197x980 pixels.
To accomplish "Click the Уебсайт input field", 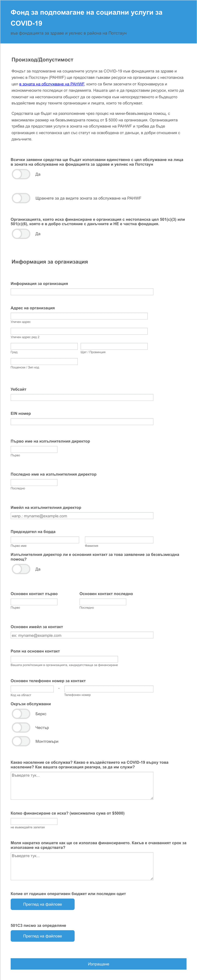I will tap(82, 398).
